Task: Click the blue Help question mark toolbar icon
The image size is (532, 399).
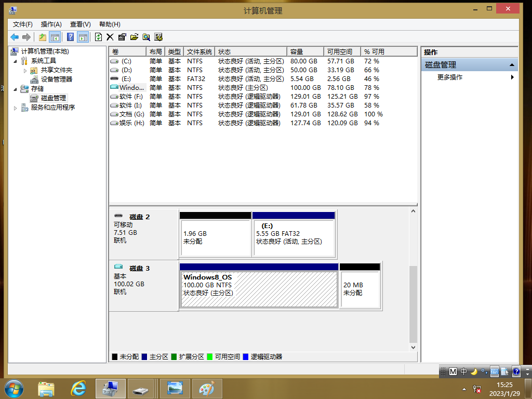Action: [x=70, y=37]
